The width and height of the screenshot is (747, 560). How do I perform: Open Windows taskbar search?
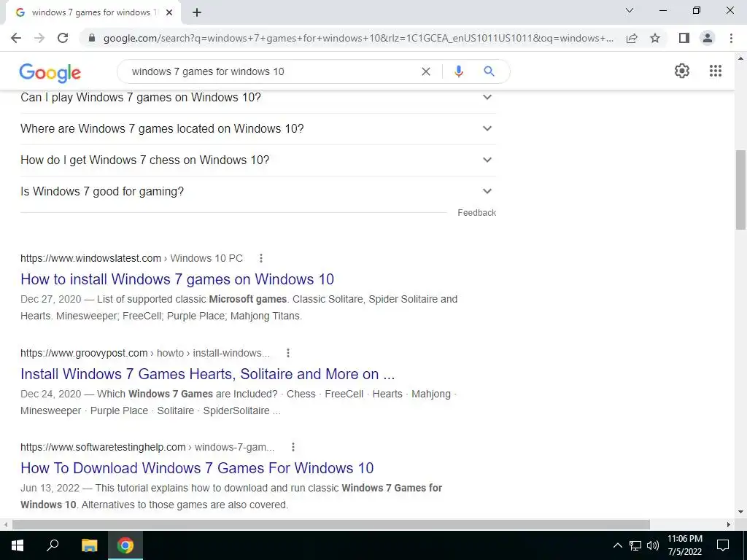[x=53, y=545]
